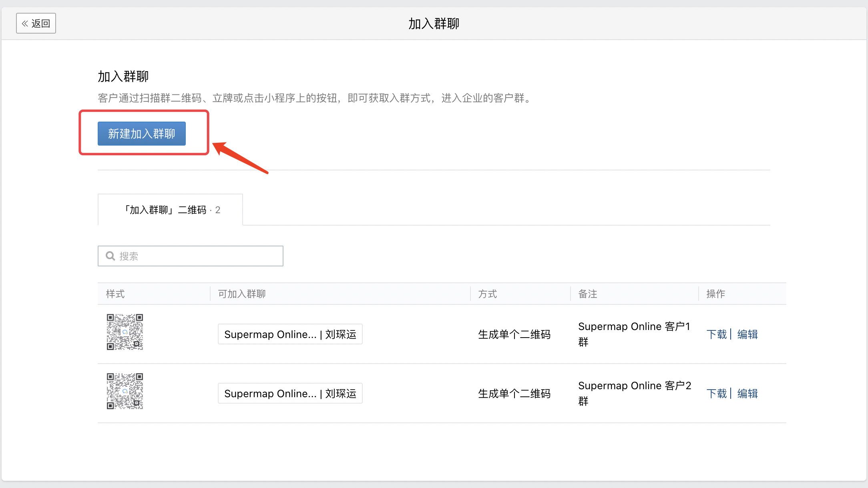Click the Supermap Online 客户2群 remark text
Image resolution: width=868 pixels, height=488 pixels.
634,393
